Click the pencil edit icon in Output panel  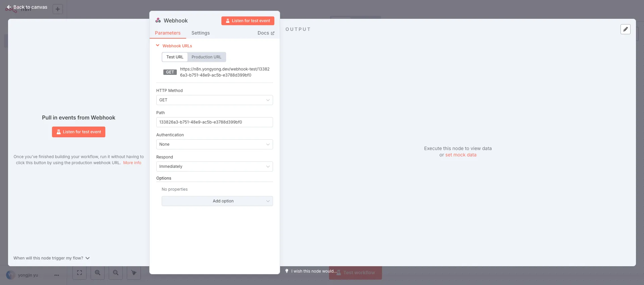[x=625, y=29]
